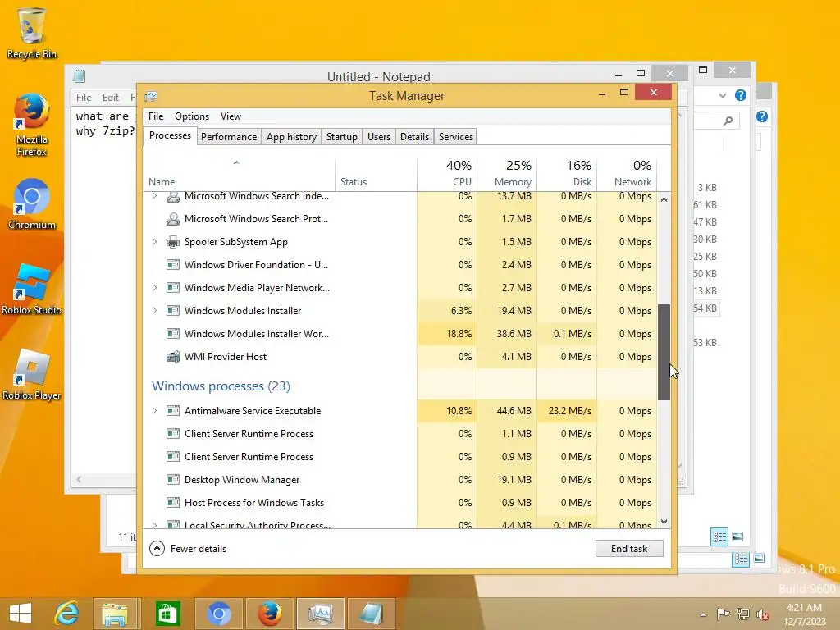This screenshot has height=630, width=840.
Task: Open Task Manager Options menu
Action: click(192, 116)
